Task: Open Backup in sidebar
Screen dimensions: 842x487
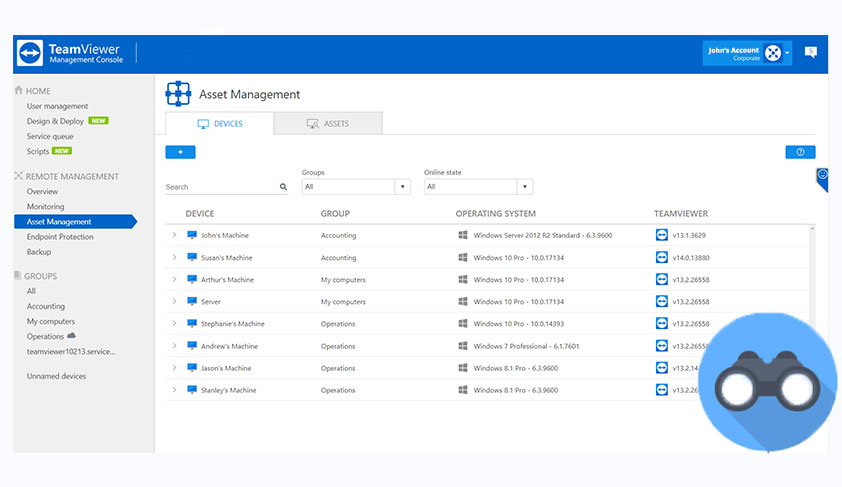Action: pos(39,252)
